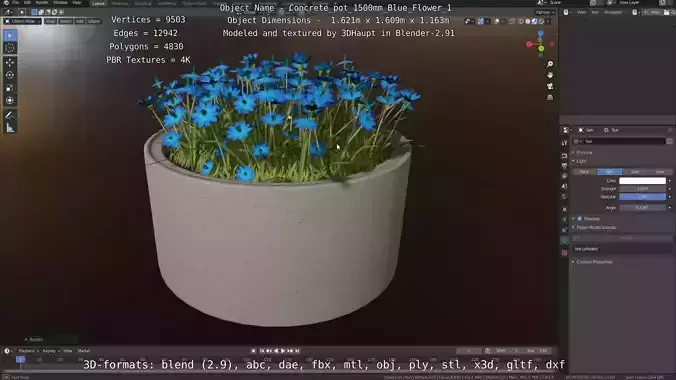Click the navigation gizmo Z axis
Image resolution: width=676 pixels, height=380 pixels.
[x=541, y=34]
